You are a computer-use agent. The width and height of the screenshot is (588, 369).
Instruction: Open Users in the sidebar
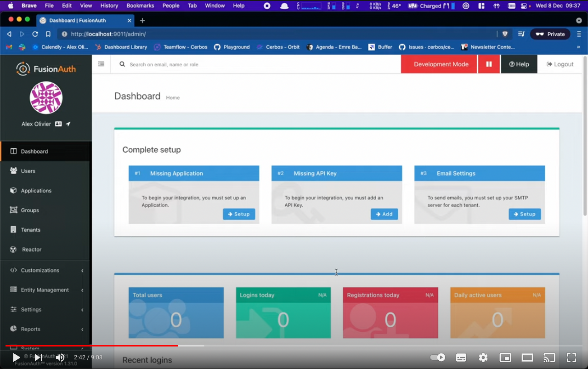point(46,171)
